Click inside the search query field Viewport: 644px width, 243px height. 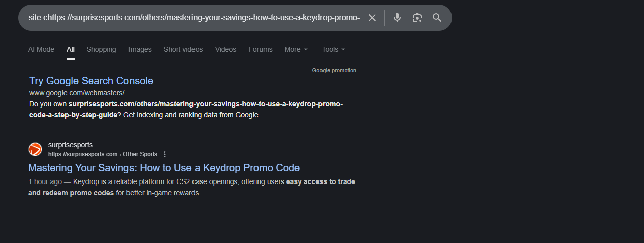(194, 18)
